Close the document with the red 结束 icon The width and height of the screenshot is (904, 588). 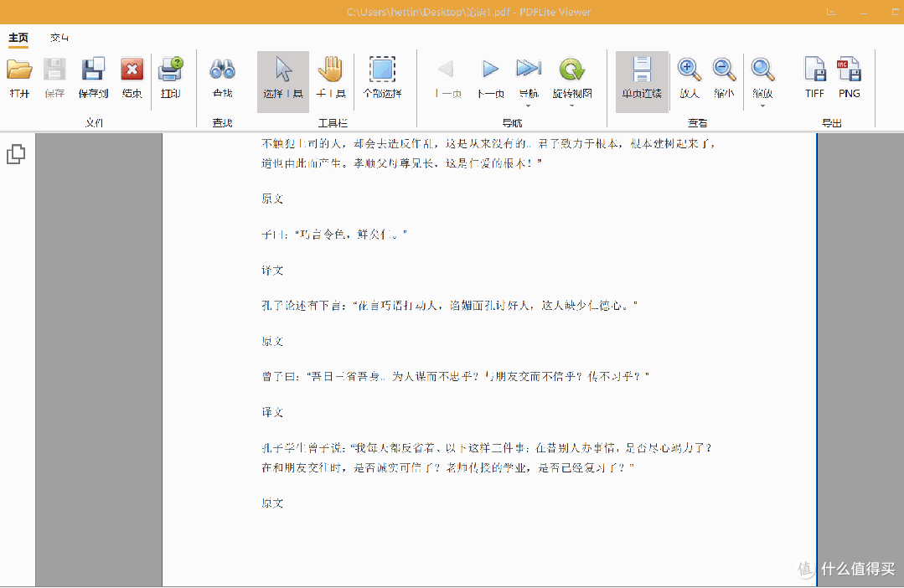tap(132, 70)
